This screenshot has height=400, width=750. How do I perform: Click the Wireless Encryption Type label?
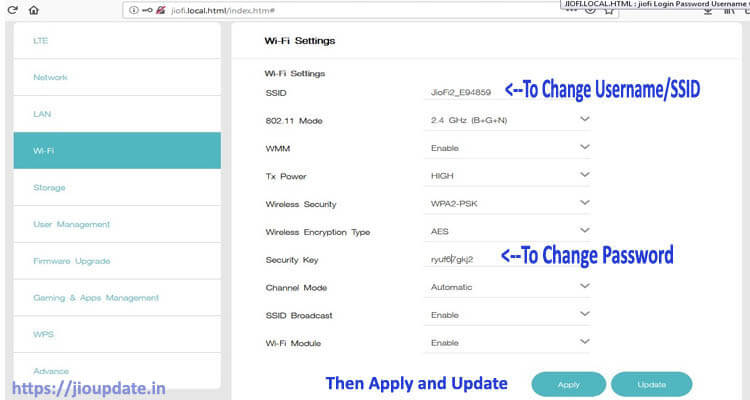click(x=318, y=232)
